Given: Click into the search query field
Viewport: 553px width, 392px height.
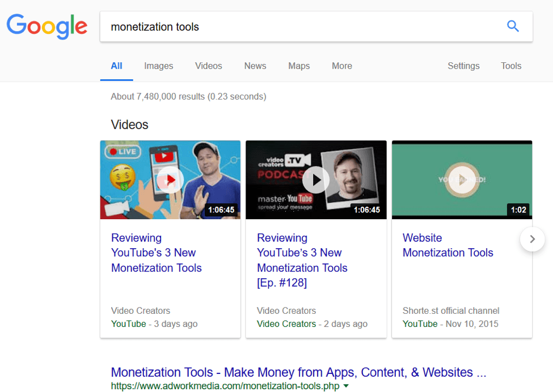Looking at the screenshot, I should [301, 27].
